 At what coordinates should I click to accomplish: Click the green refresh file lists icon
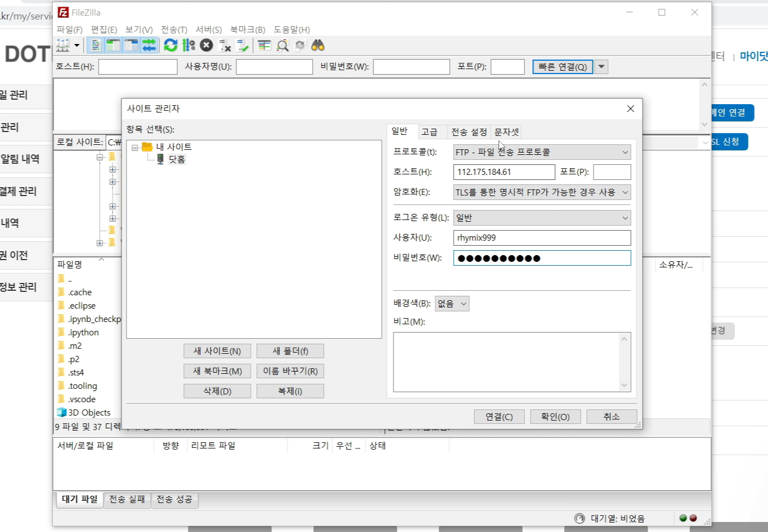(171, 46)
